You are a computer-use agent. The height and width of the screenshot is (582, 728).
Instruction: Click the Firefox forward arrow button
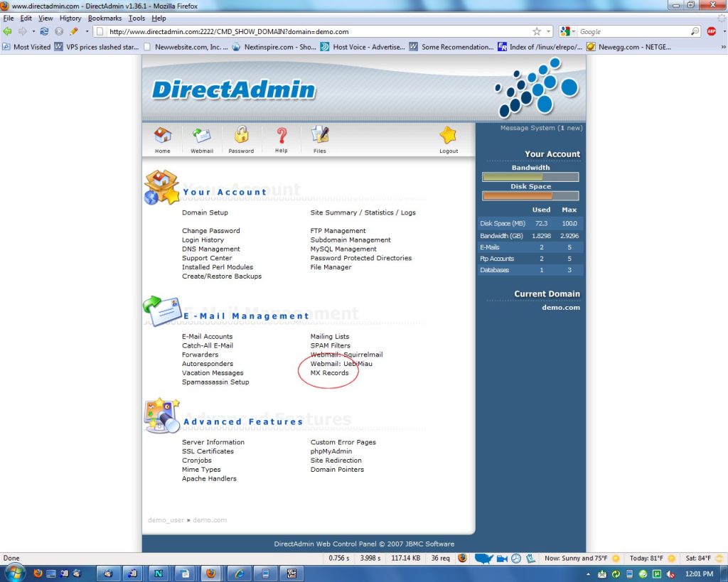(22, 31)
